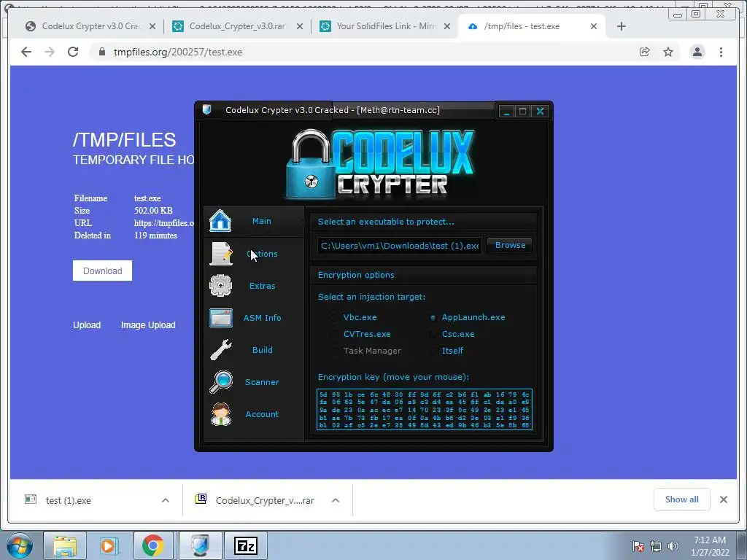
Task: Launch Windows Media Player from the taskbar
Action: coord(109,545)
